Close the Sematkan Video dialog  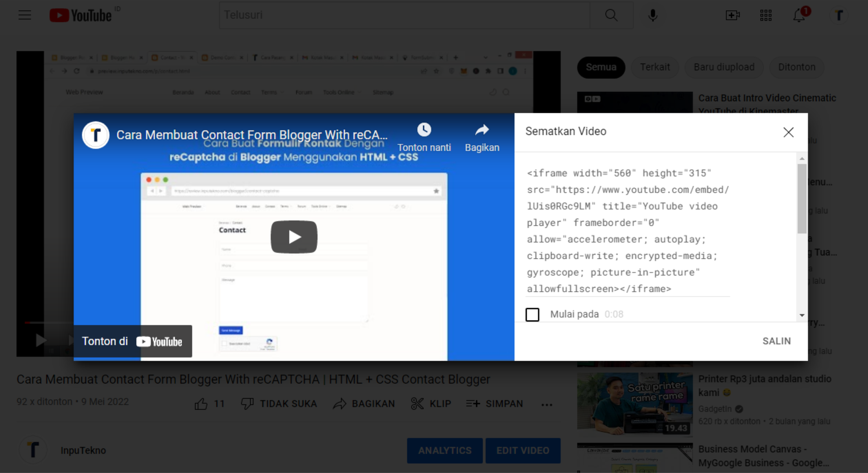[x=788, y=132]
